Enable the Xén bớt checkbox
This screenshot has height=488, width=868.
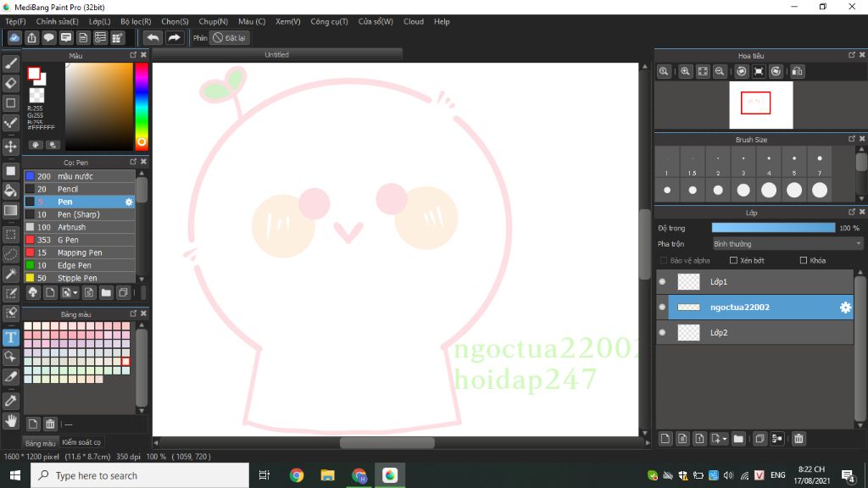733,260
